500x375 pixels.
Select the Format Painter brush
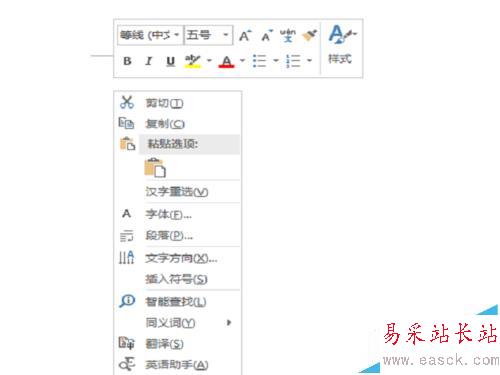pyautogui.click(x=310, y=35)
